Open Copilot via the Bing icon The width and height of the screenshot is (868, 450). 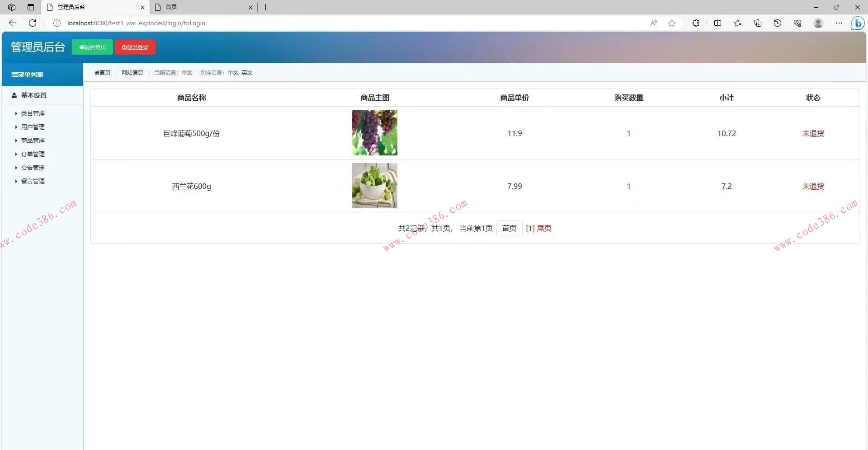tap(858, 23)
